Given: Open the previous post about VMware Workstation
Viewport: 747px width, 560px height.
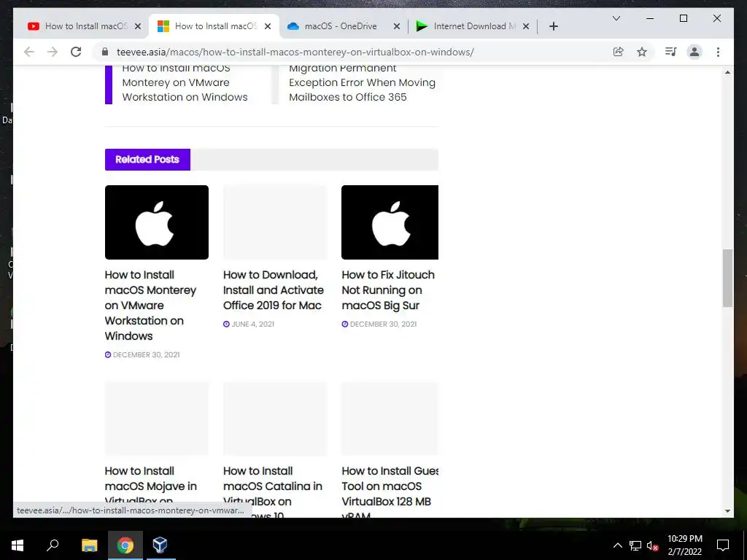Looking at the screenshot, I should [x=185, y=82].
